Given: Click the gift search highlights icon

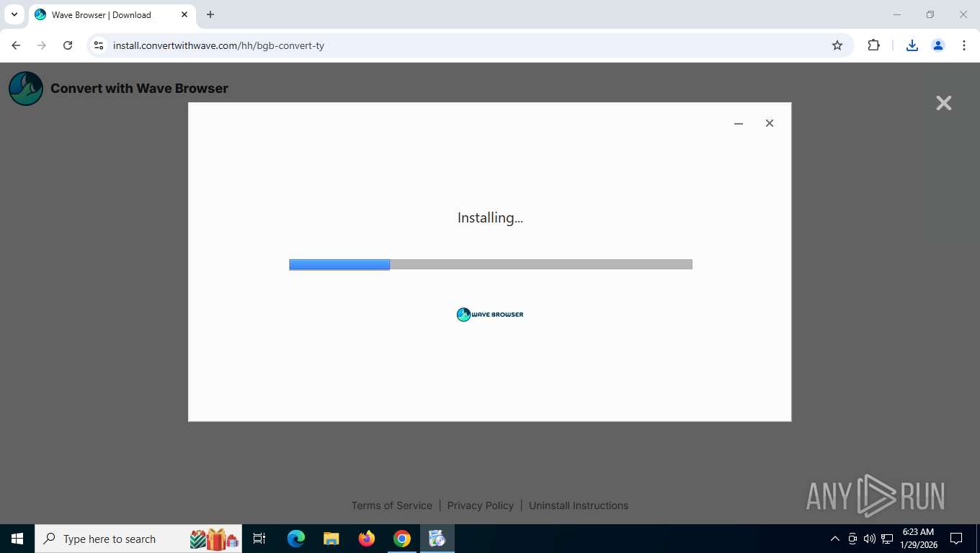Looking at the screenshot, I should coord(214,539).
